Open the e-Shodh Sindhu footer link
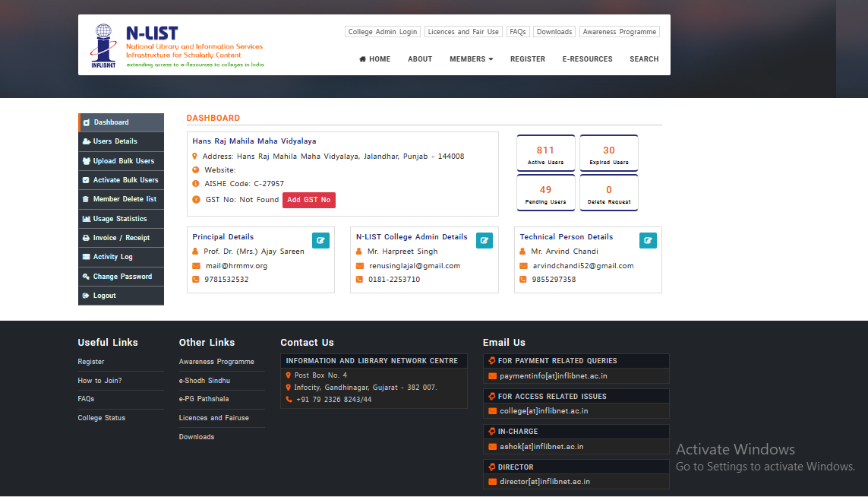 204,381
